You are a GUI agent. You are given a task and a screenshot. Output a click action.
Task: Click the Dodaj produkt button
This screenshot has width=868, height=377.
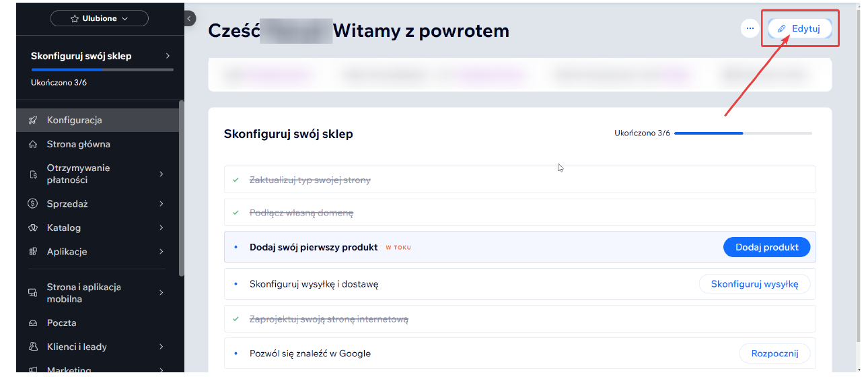tap(766, 247)
